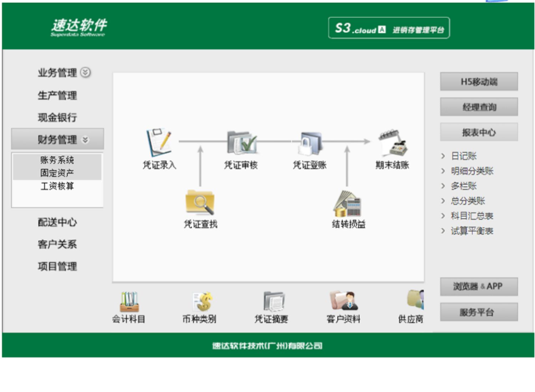Choose the 固定资产 submenu item
535x392 pixels.
(57, 173)
